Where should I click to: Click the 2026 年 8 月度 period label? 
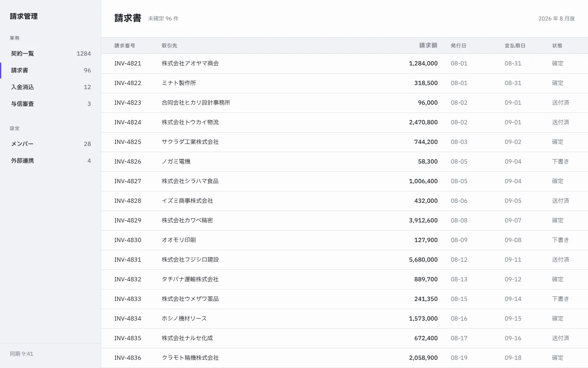557,18
